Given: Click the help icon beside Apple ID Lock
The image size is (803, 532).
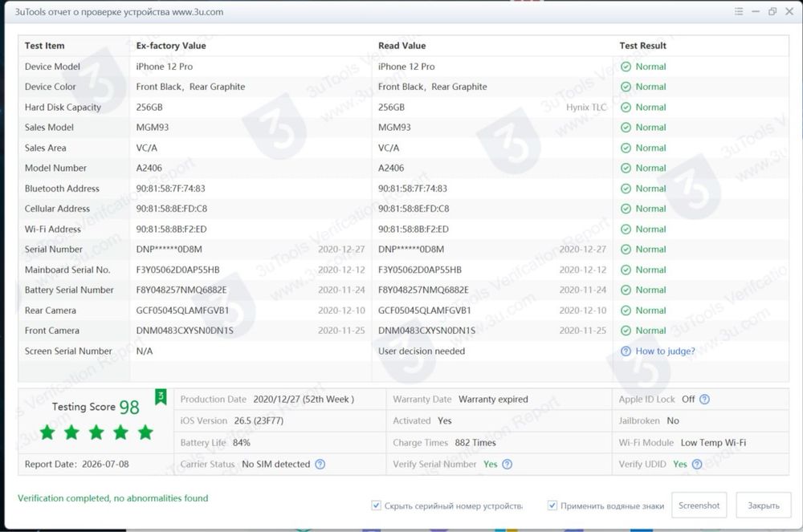Looking at the screenshot, I should 705,399.
